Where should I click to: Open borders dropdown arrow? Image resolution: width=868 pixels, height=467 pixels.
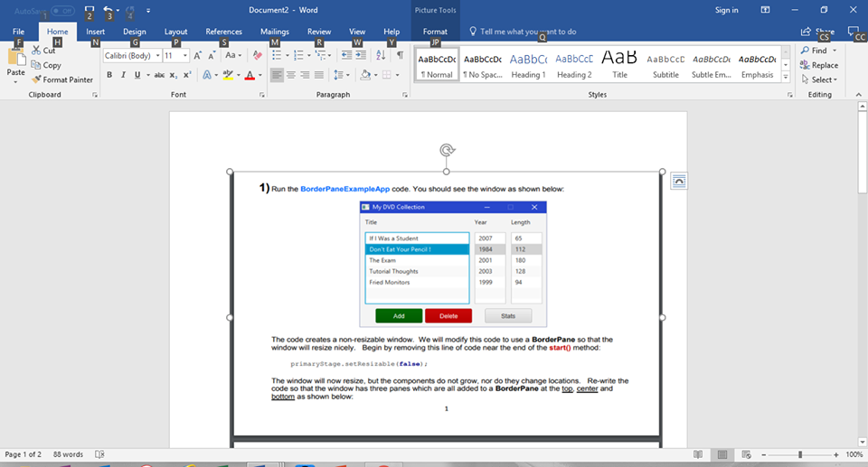click(x=398, y=75)
